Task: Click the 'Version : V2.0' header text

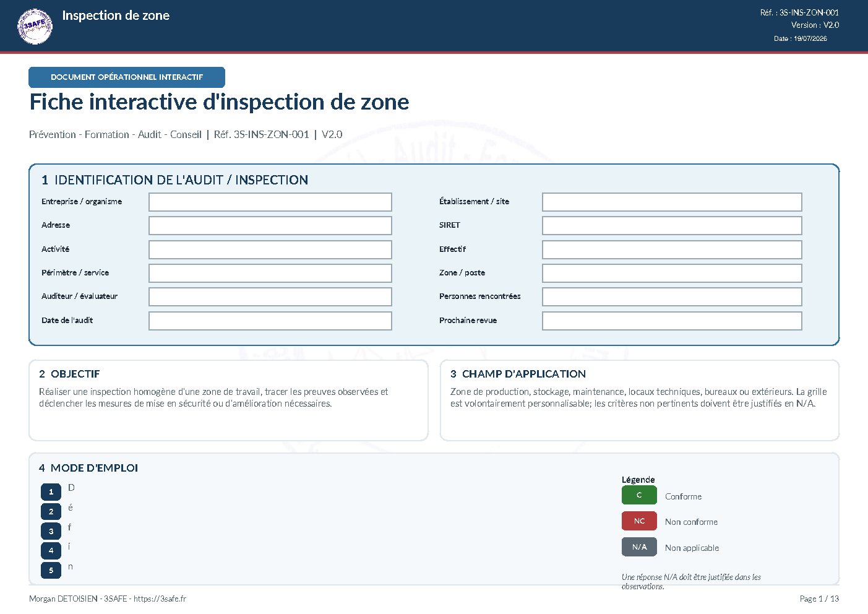Action: click(815, 25)
